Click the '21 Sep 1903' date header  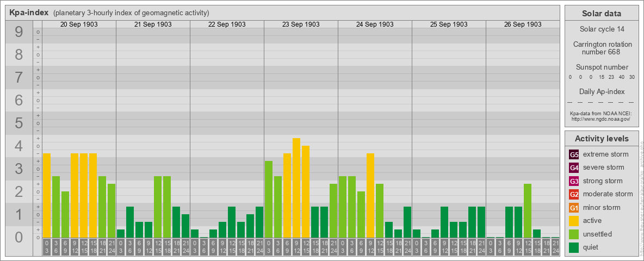(x=153, y=24)
